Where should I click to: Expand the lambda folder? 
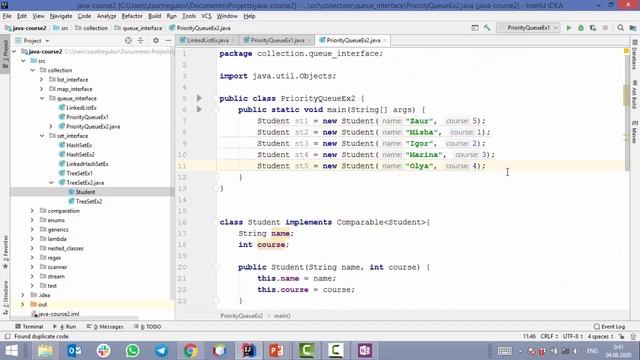click(32, 239)
